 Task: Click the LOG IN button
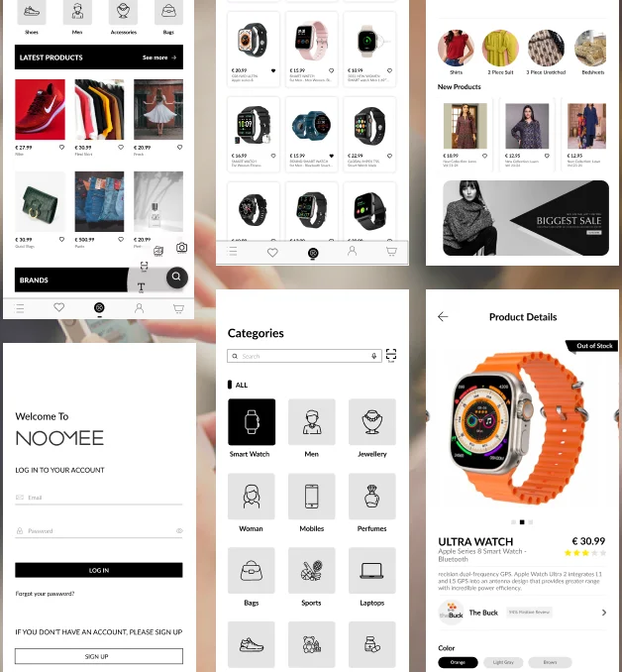tap(99, 570)
